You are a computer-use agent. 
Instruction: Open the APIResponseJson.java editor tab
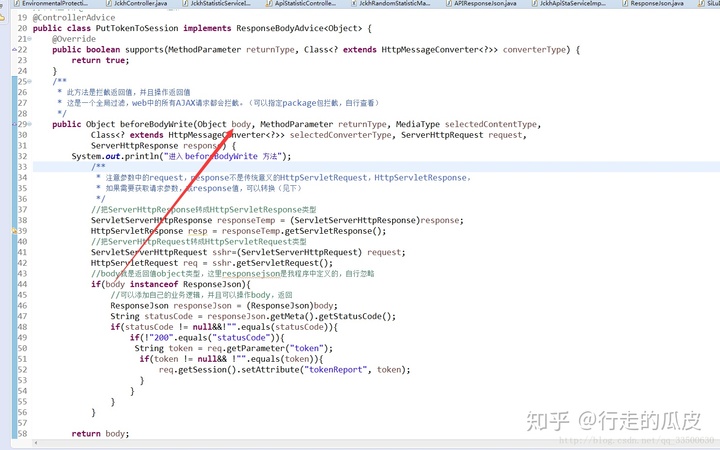485,3
